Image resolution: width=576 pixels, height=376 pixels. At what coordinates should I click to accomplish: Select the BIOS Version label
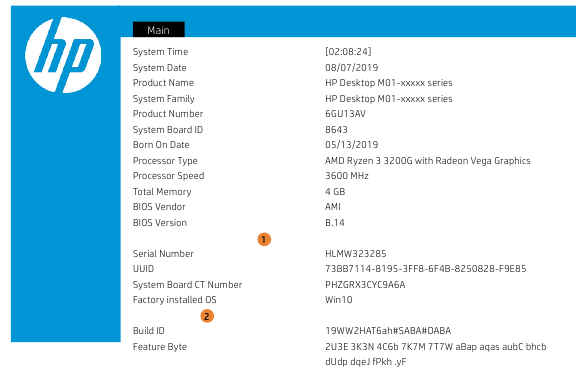click(x=160, y=223)
